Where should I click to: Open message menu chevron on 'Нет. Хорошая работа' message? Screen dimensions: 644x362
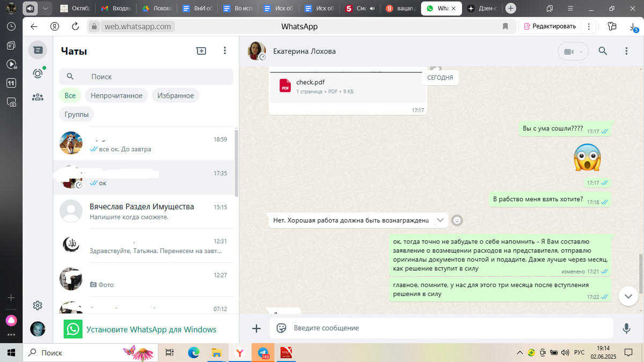(x=440, y=220)
